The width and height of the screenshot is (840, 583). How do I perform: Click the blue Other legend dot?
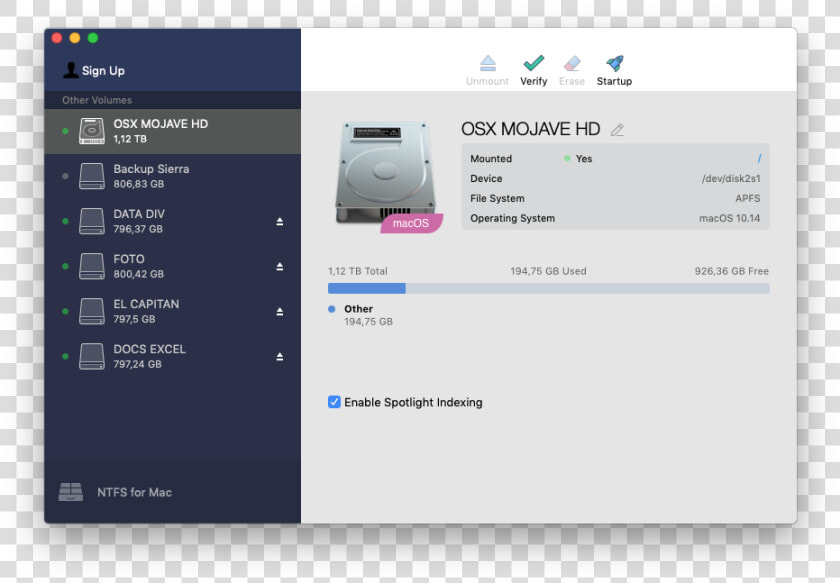pyautogui.click(x=332, y=309)
